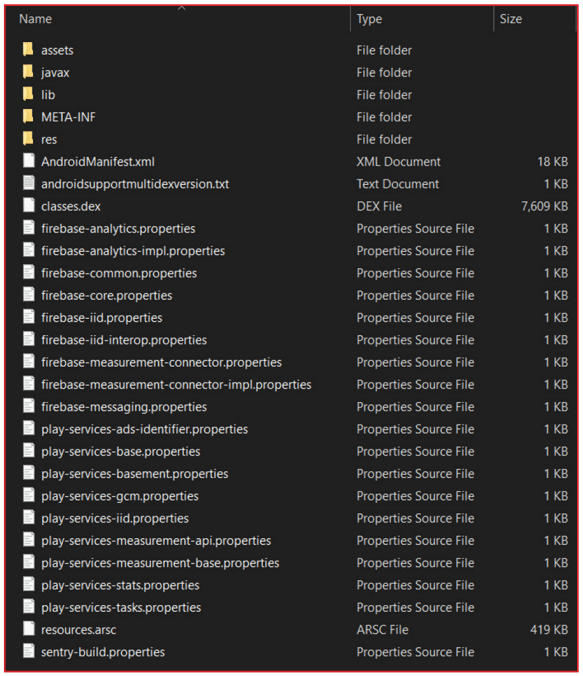Click the File folder type in the res row
Image resolution: width=583 pixels, height=676 pixels.
384,140
